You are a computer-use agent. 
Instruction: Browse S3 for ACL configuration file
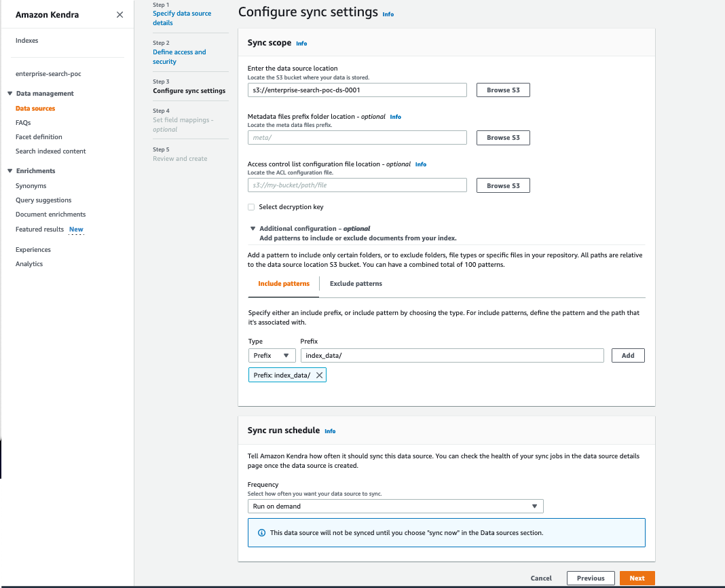(x=503, y=185)
